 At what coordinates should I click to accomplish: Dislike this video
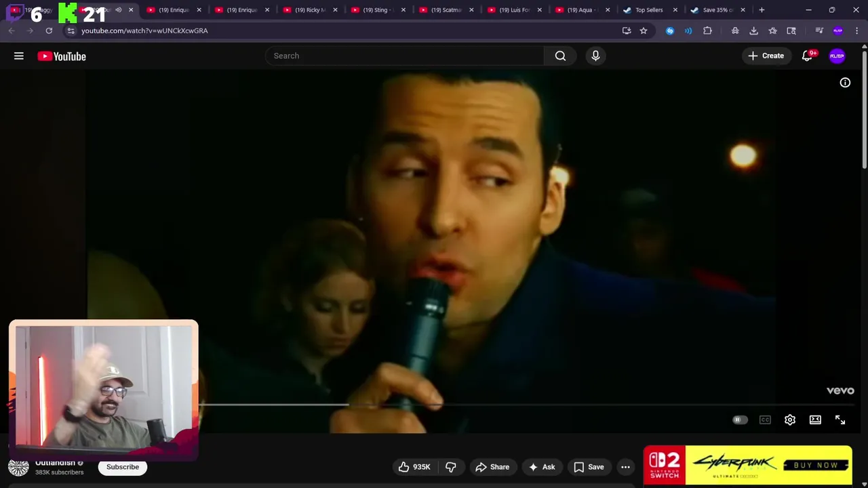pyautogui.click(x=450, y=467)
